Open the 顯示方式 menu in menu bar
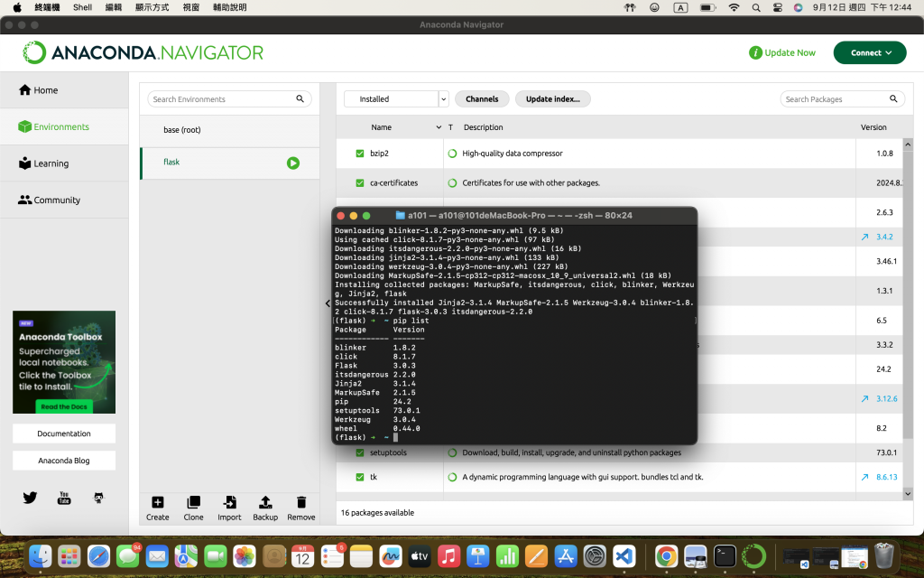This screenshot has width=924, height=578. pyautogui.click(x=152, y=7)
